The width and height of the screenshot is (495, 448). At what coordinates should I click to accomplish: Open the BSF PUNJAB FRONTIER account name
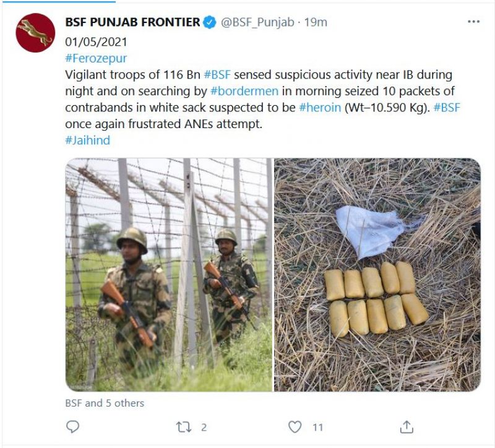132,22
